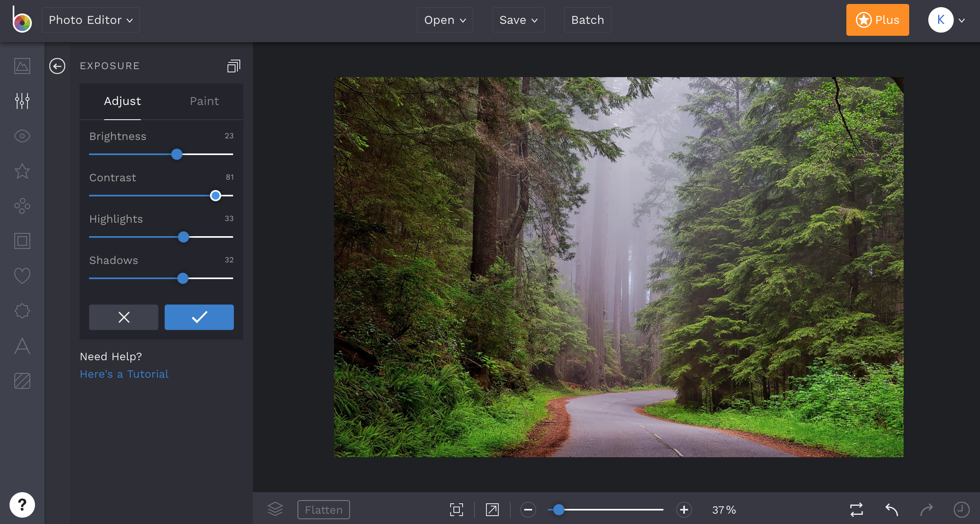Click the Highlights value 33
The width and height of the screenshot is (980, 524).
click(x=229, y=219)
